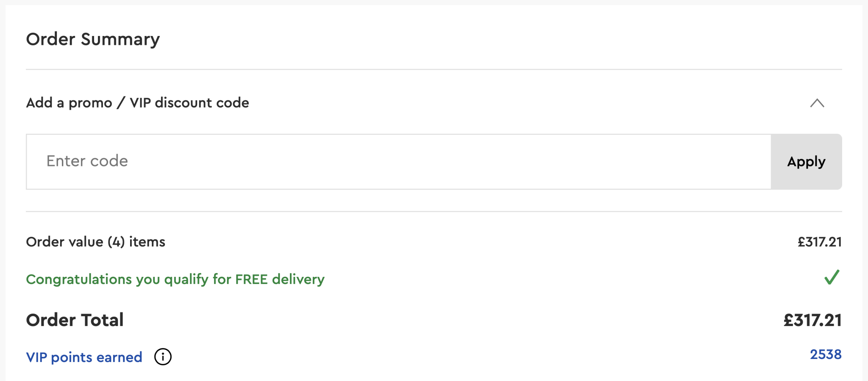
Task: Click the Order Total amount £317.21
Action: pyautogui.click(x=812, y=320)
